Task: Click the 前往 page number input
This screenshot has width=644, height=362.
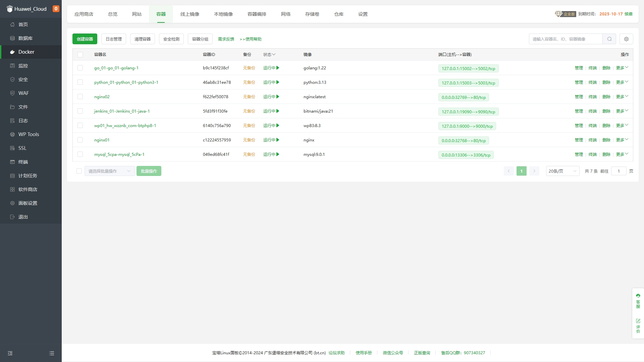Action: 619,171
